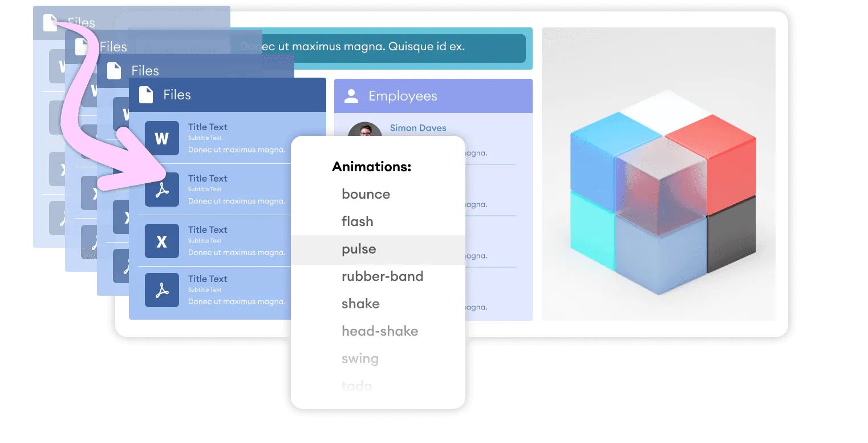Click the Employees panel header title

(x=403, y=96)
